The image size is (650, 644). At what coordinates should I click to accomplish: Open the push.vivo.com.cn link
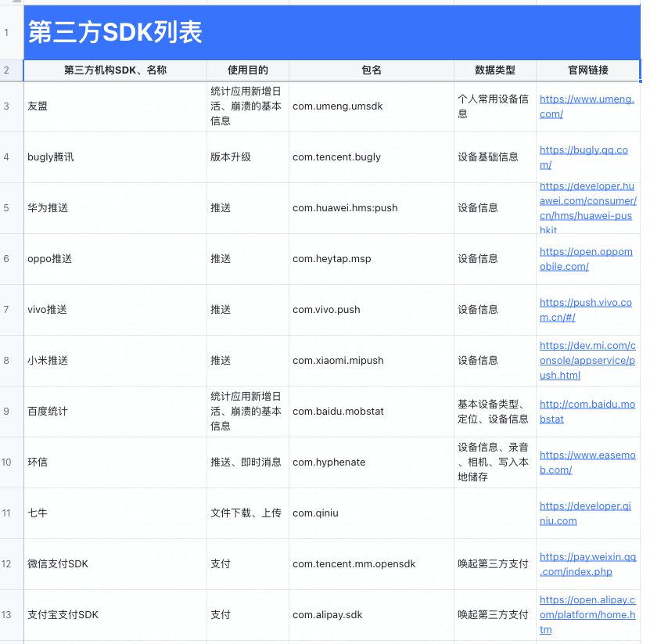[585, 310]
